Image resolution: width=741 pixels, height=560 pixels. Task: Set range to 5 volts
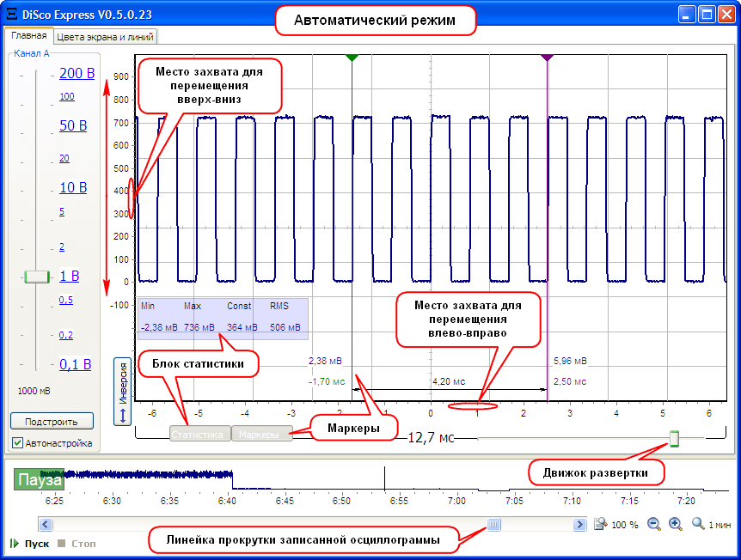62,211
